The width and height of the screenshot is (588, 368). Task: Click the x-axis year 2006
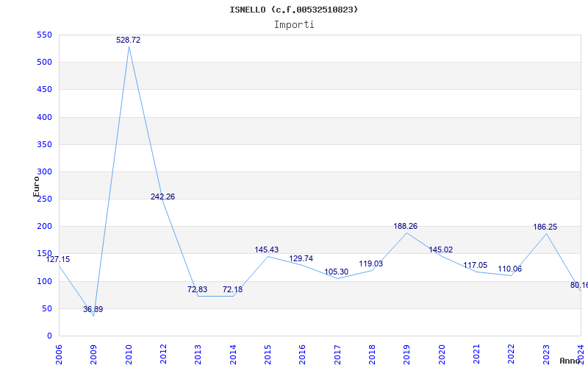point(59,355)
